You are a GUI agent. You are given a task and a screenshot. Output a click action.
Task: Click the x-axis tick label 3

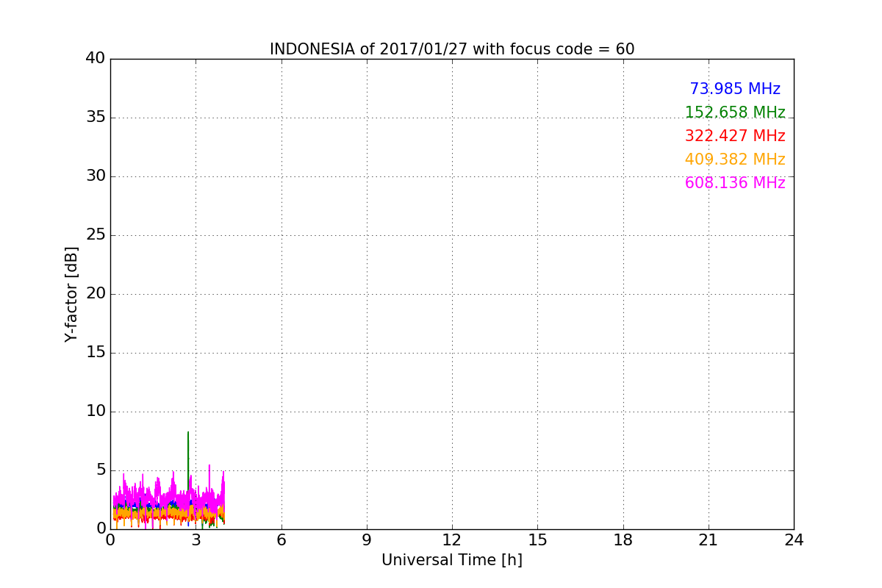point(196,540)
